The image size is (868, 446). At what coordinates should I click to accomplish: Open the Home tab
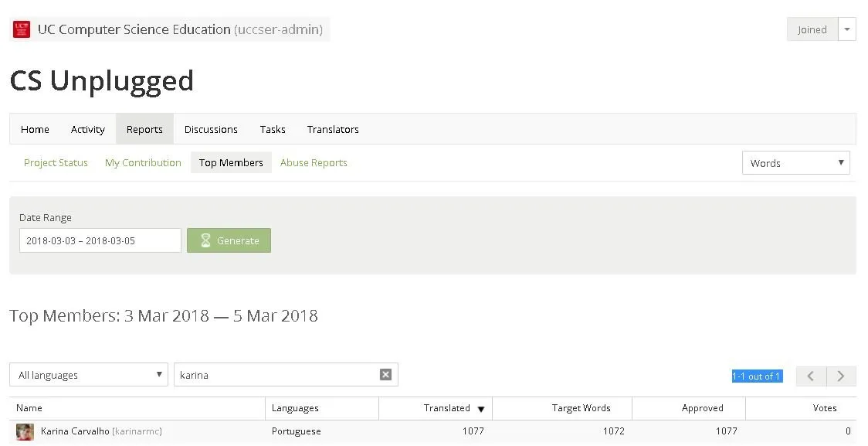(35, 129)
